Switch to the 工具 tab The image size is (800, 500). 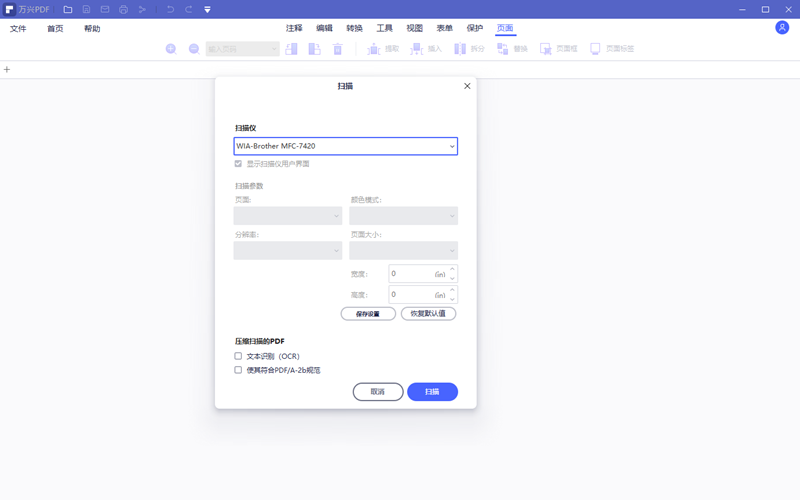[384, 28]
